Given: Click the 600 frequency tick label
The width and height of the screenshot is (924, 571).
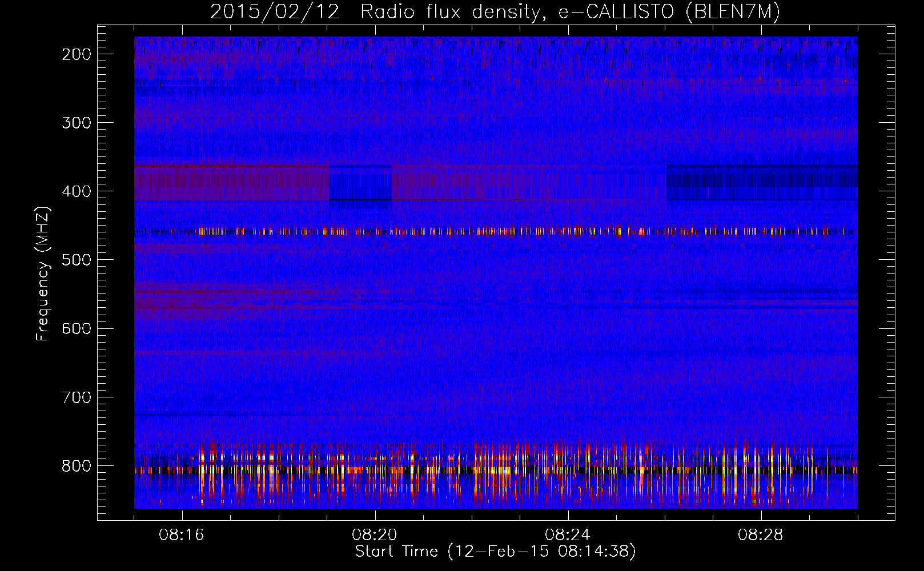Looking at the screenshot, I should 77,328.
